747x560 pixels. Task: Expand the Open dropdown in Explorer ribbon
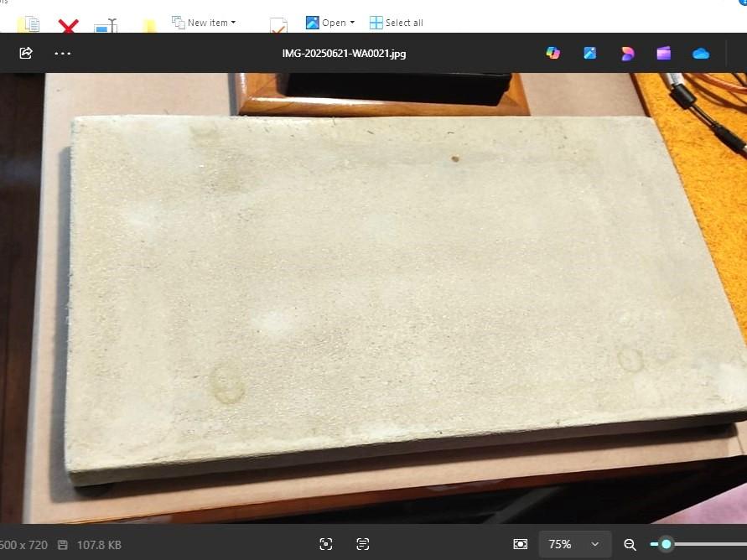click(330, 23)
